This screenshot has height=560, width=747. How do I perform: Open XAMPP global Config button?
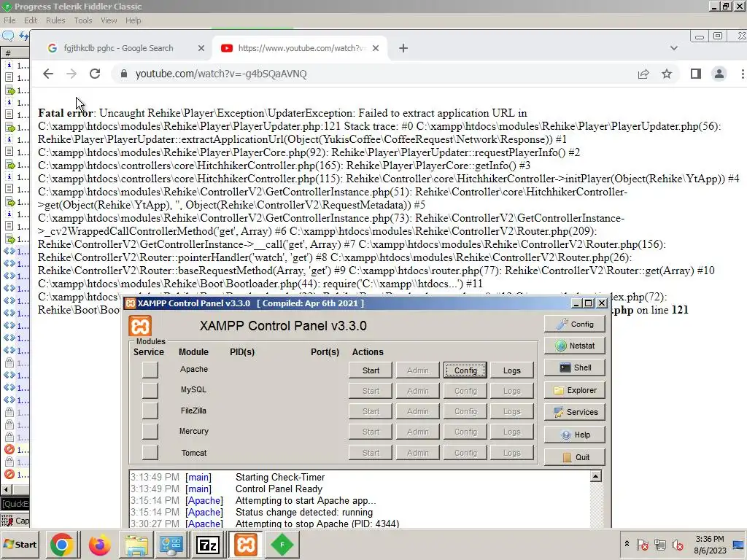coord(575,324)
